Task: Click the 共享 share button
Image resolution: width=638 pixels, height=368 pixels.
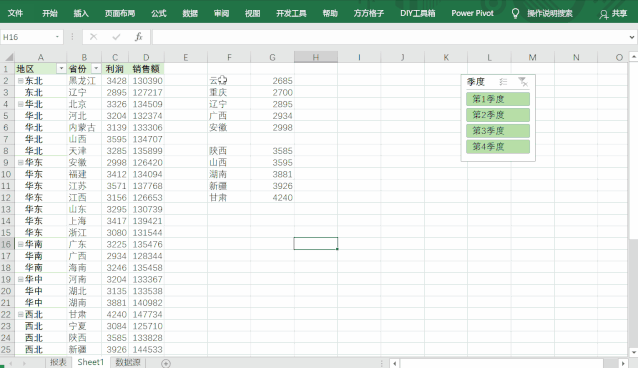Action: tap(613, 13)
